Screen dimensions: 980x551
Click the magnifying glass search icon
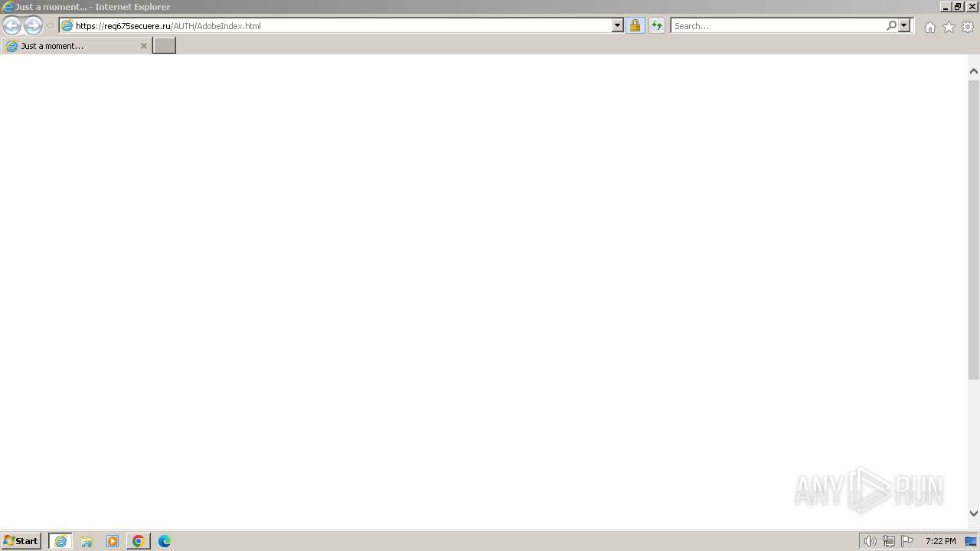tap(891, 25)
